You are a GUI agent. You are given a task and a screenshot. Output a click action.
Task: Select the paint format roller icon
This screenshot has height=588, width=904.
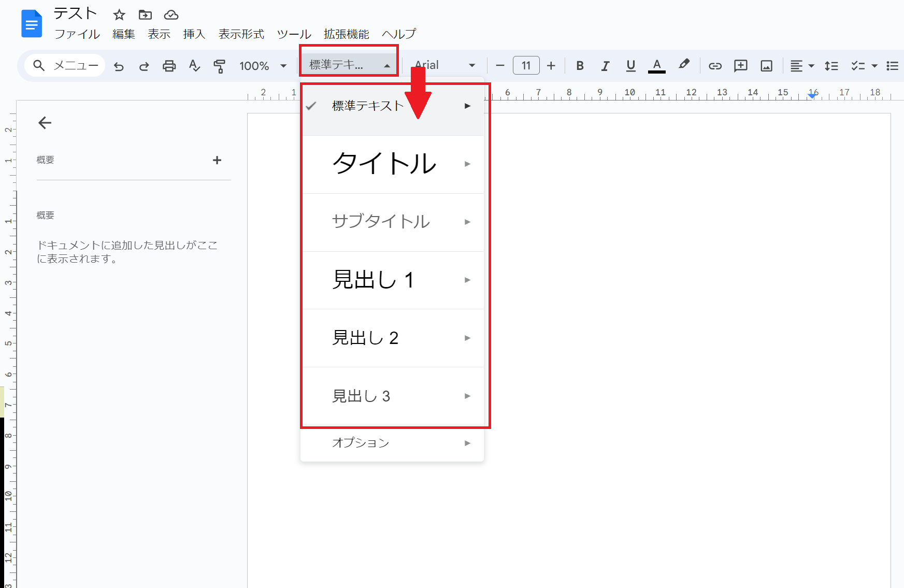pos(220,66)
